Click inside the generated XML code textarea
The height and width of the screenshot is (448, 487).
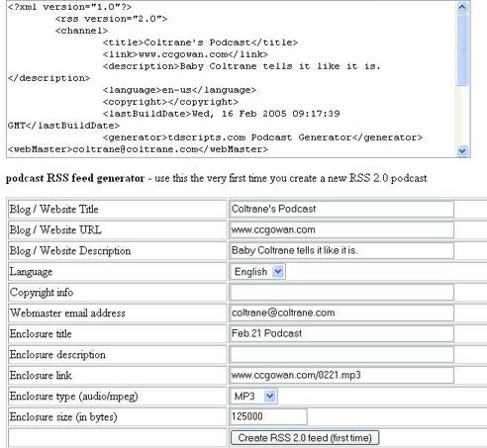click(x=231, y=79)
